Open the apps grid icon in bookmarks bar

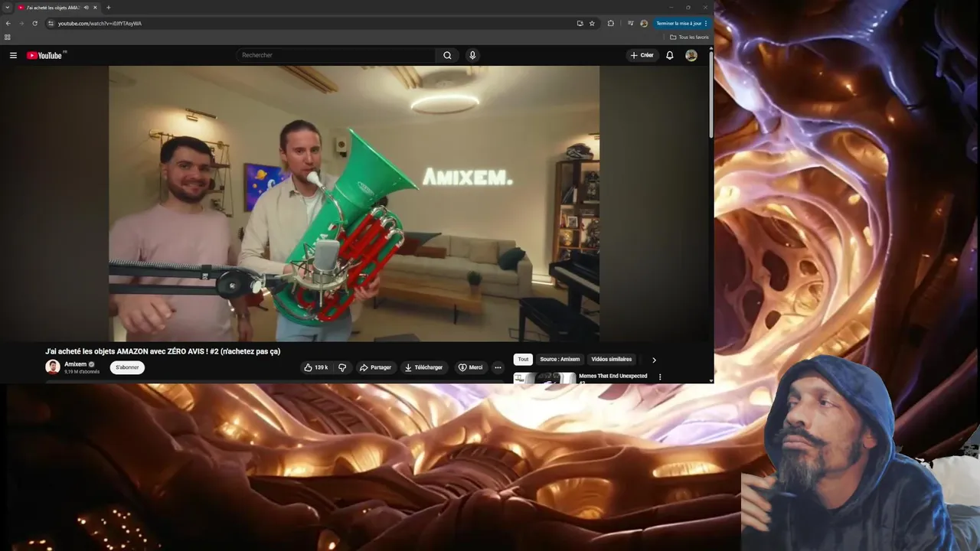8,37
